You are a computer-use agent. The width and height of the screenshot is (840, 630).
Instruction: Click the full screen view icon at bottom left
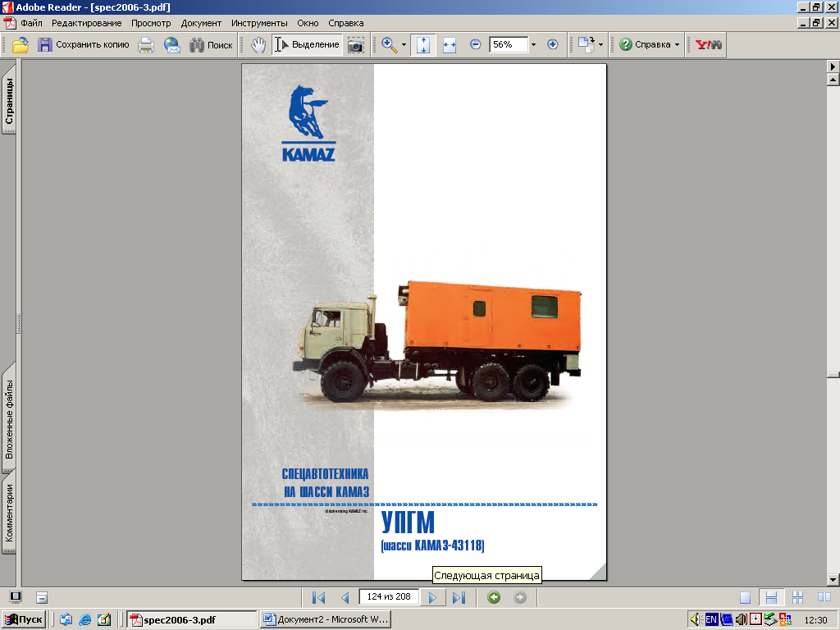click(16, 597)
